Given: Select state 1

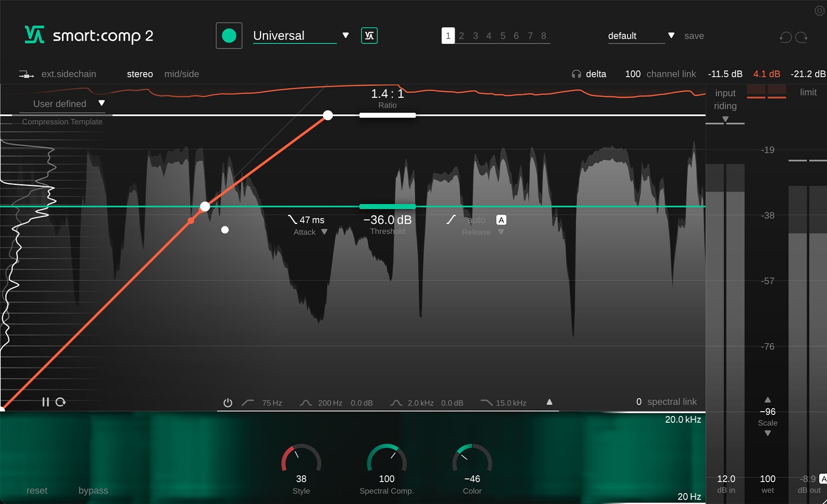Looking at the screenshot, I should pyautogui.click(x=448, y=35).
